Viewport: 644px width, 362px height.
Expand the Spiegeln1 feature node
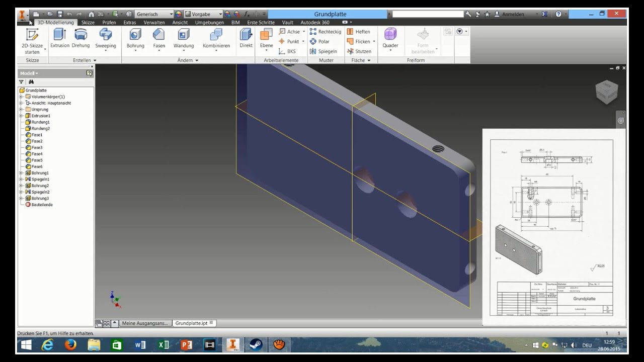tap(21, 179)
